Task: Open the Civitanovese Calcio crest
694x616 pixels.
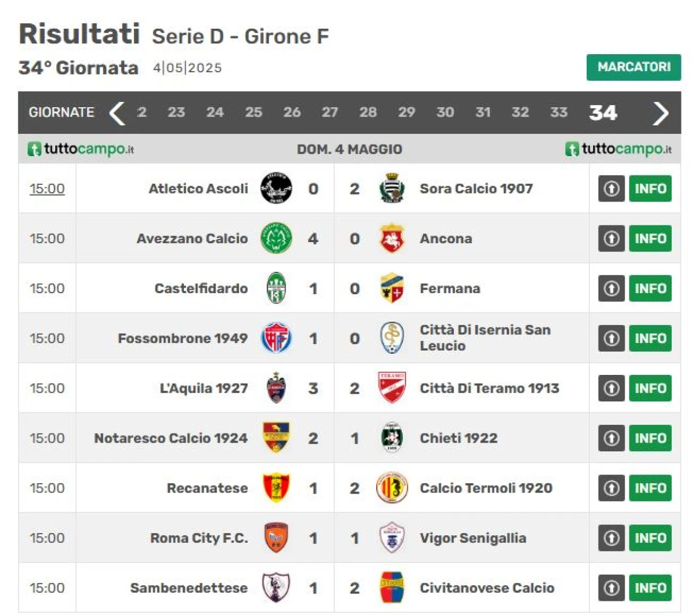Action: (x=392, y=587)
